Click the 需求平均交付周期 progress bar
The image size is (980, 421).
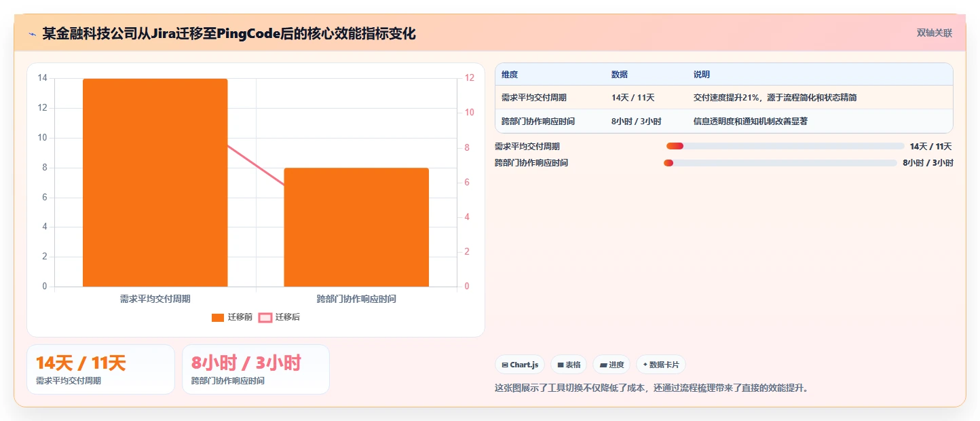pyautogui.click(x=785, y=146)
